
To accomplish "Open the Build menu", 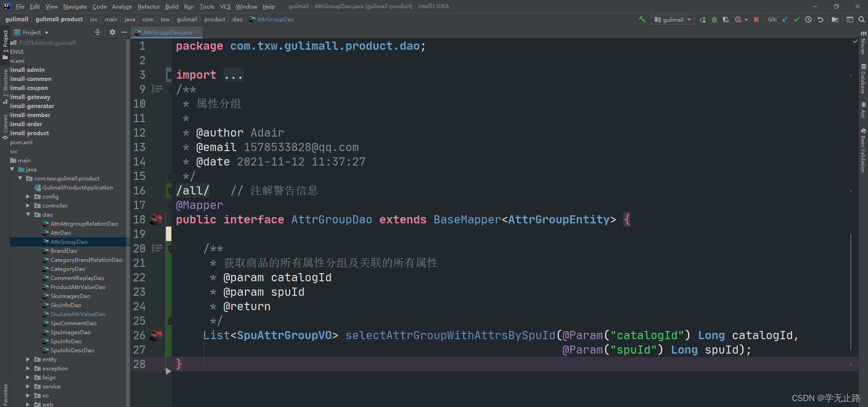I will tap(172, 6).
